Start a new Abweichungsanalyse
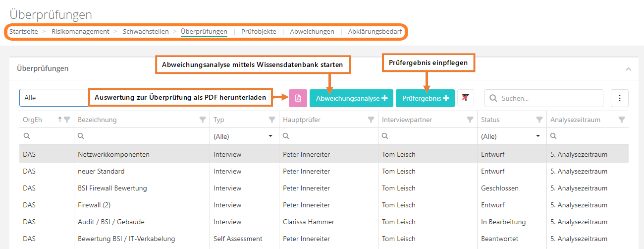This screenshot has width=644, height=249. pos(351,98)
